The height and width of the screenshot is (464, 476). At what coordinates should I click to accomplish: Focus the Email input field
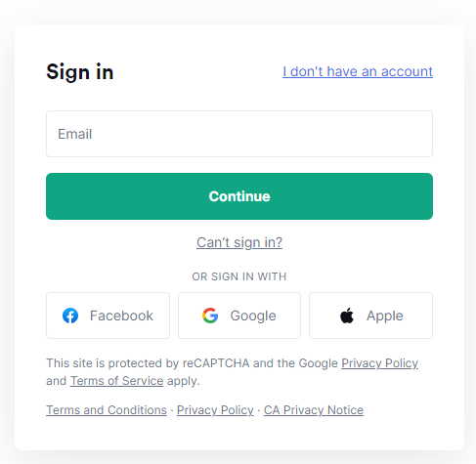click(x=239, y=134)
